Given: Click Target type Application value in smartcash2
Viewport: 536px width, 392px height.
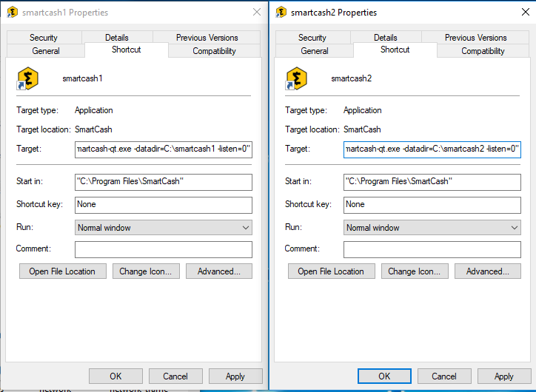Looking at the screenshot, I should (362, 110).
